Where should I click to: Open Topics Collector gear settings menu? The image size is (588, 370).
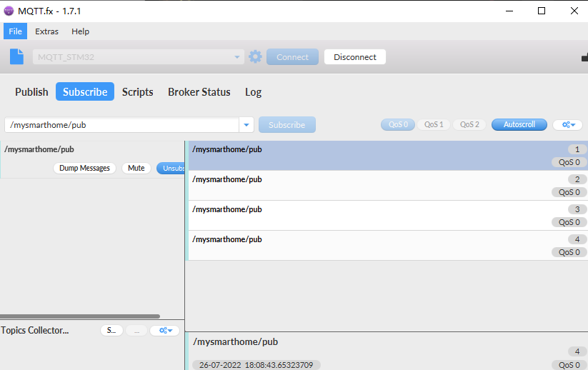point(164,331)
